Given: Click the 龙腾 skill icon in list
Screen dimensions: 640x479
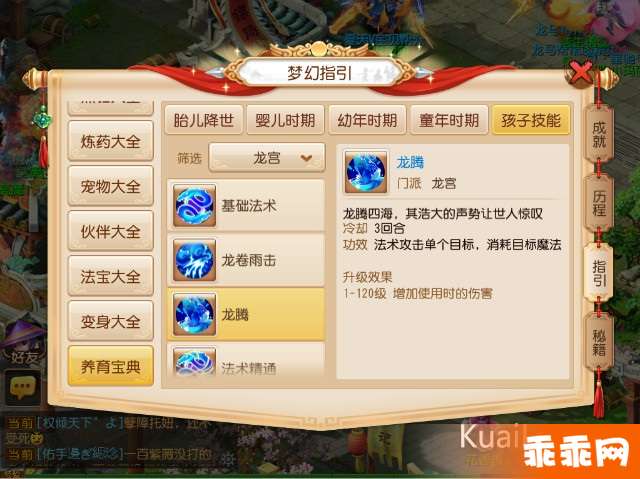Looking at the screenshot, I should (x=194, y=314).
